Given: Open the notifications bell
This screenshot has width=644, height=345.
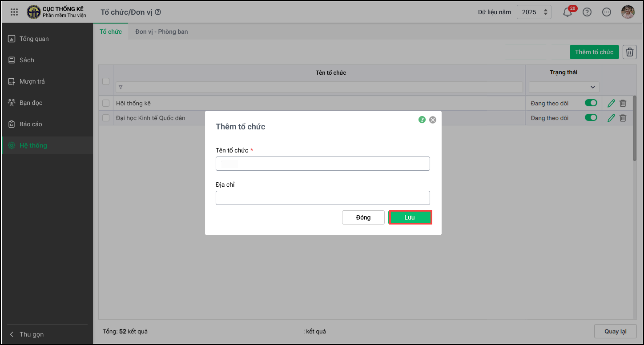Looking at the screenshot, I should [x=568, y=12].
